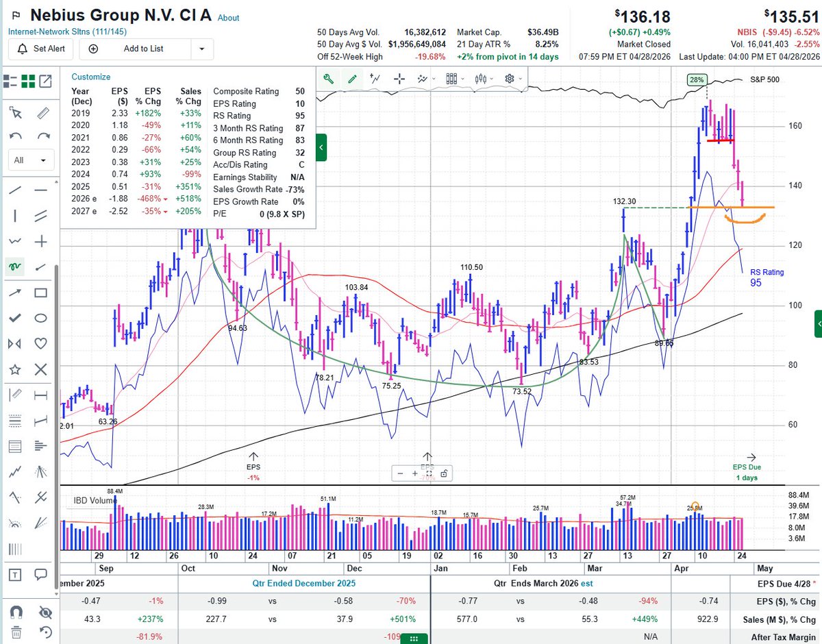Viewport: 822px width, 644px height.
Task: Expand the right side green arrow panel
Action: (x=818, y=323)
